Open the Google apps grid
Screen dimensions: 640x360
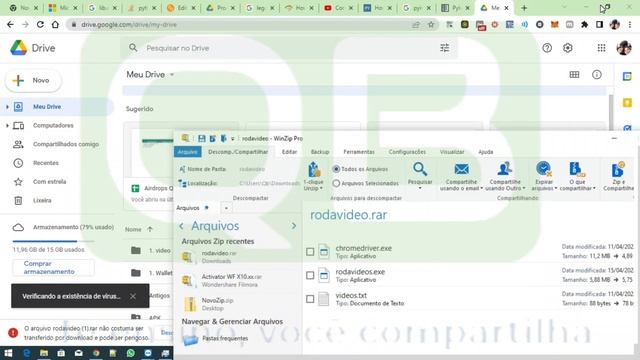[601, 48]
